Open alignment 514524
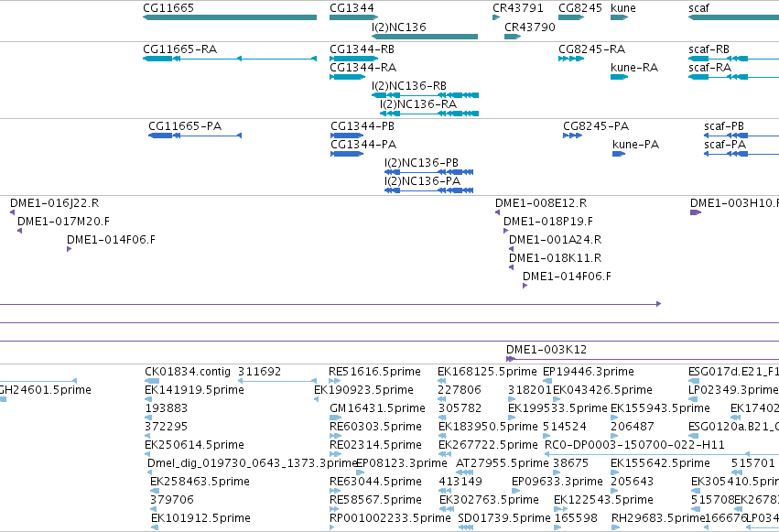This screenshot has height=532, width=779. 565,427
